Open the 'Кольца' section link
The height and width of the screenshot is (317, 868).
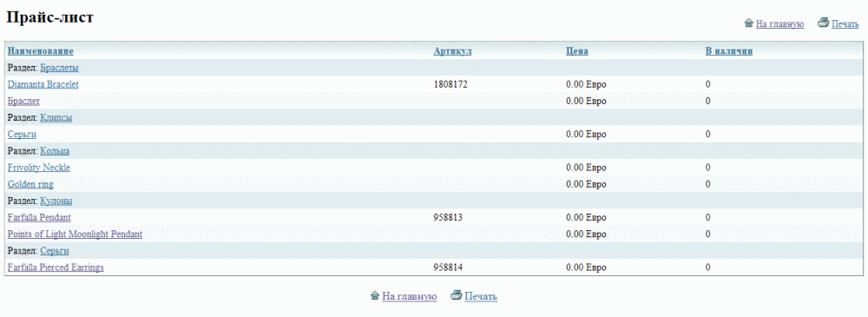55,151
